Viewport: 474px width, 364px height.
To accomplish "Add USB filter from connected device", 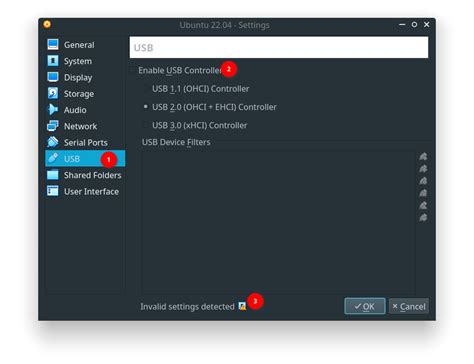I will tap(423, 169).
